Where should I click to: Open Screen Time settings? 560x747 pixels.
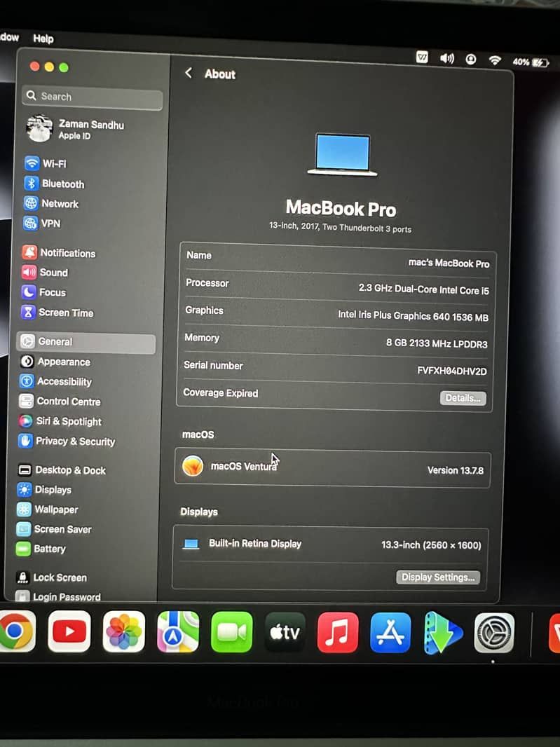[x=57, y=313]
